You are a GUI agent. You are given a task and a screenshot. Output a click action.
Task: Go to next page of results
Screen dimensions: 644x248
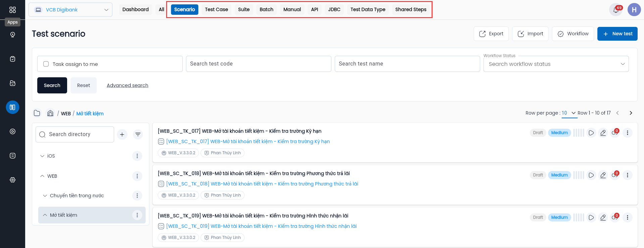pos(631,113)
